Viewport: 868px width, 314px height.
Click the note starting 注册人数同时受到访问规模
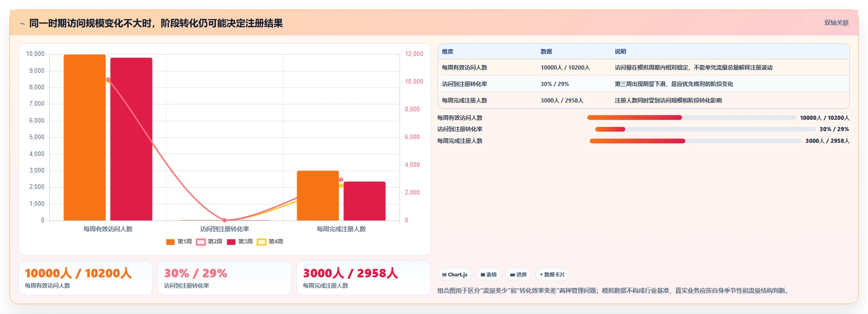[668, 101]
